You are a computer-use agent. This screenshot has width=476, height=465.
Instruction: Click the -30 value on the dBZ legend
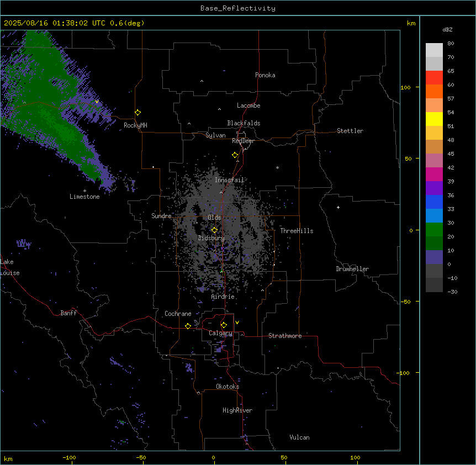pyautogui.click(x=452, y=292)
